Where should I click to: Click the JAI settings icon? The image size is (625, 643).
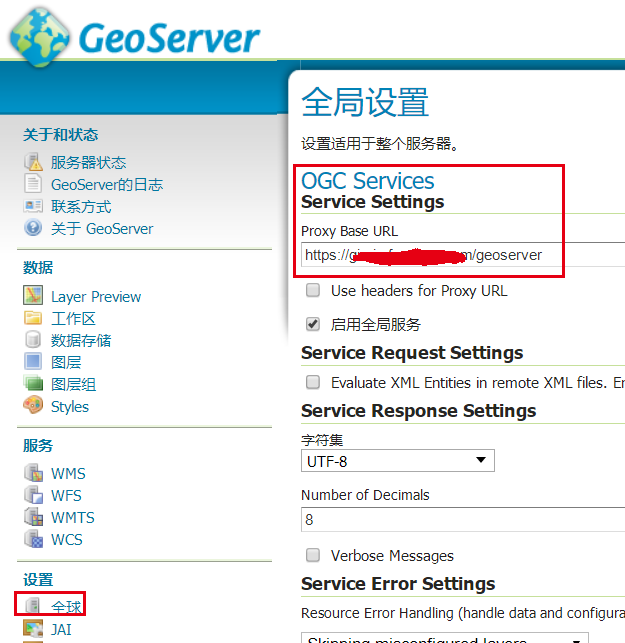click(x=33, y=629)
